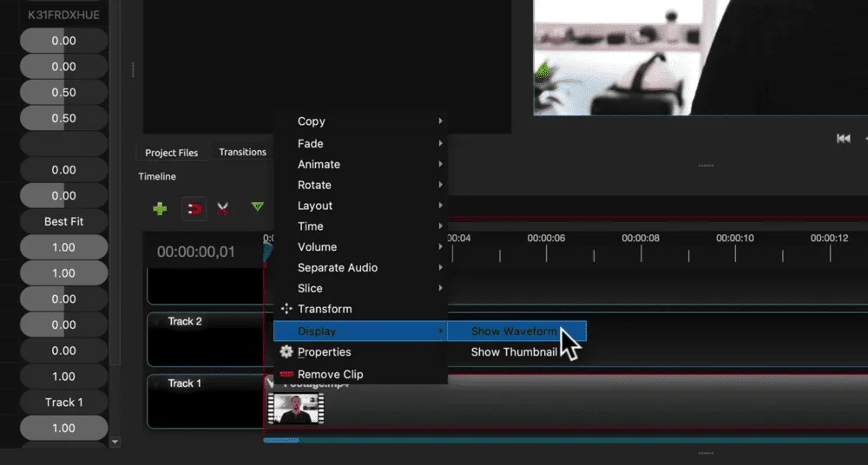868x465 pixels.
Task: Click the Track 1 label in the timeline
Action: (185, 383)
